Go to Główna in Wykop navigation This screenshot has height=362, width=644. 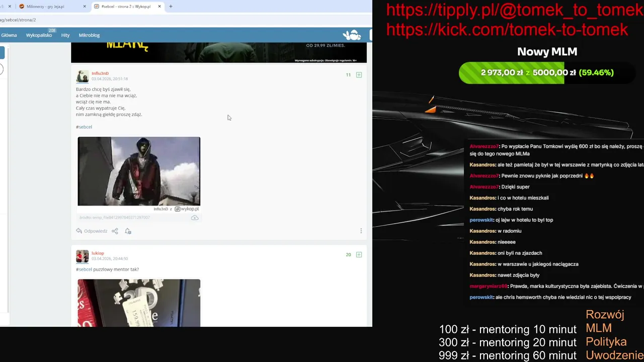(9, 35)
